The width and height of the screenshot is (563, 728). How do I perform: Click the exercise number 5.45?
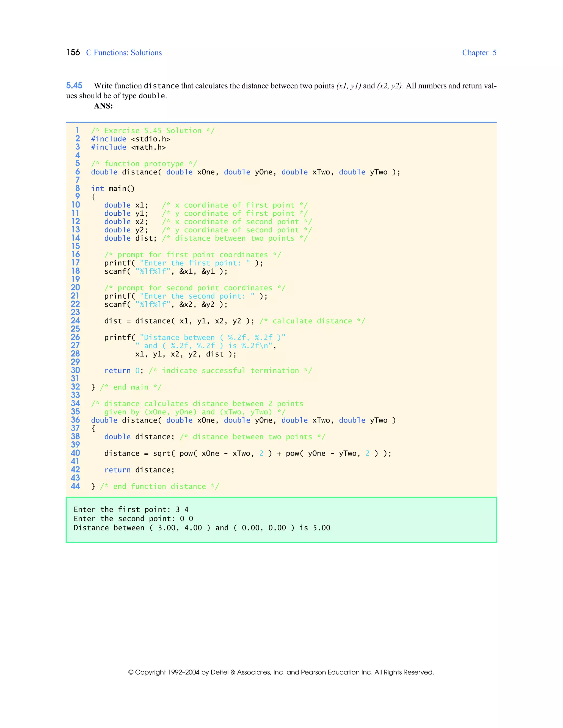pos(74,86)
